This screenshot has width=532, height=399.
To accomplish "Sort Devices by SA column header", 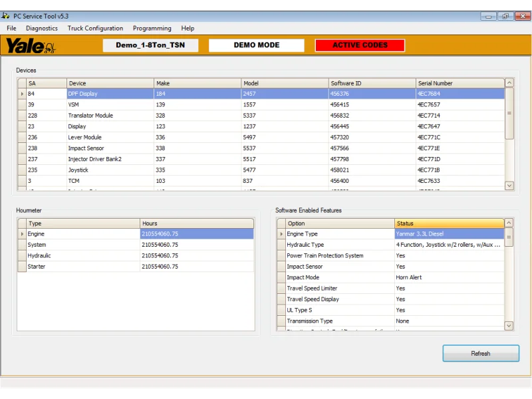I will (x=47, y=83).
